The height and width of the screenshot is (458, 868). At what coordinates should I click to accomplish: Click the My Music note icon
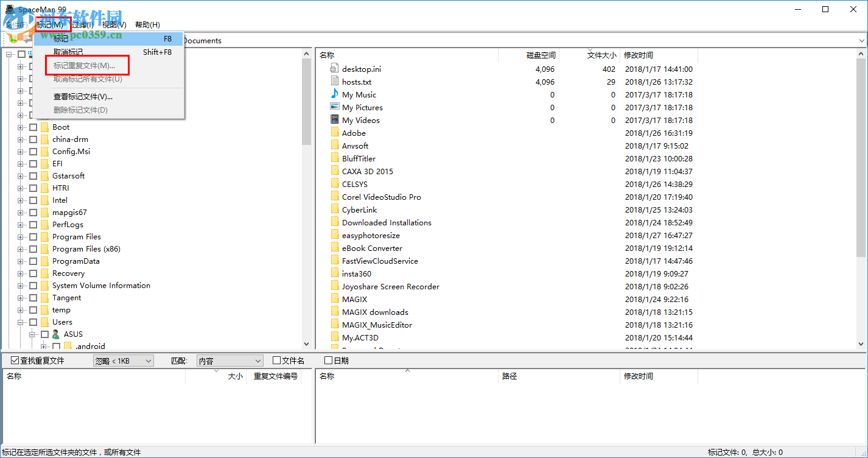point(334,94)
